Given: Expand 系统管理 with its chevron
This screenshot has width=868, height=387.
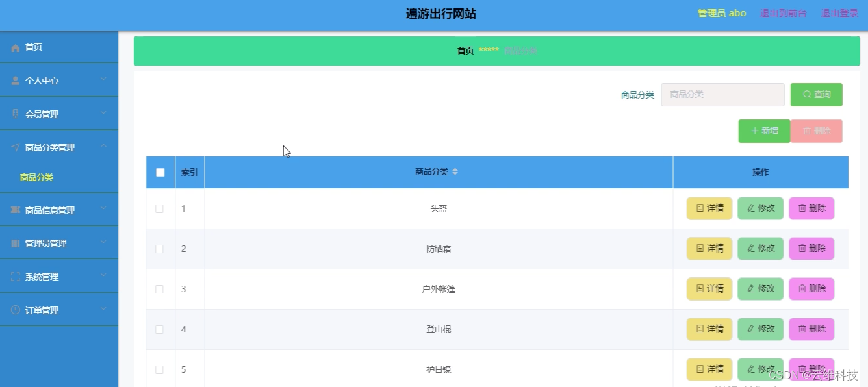Looking at the screenshot, I should pos(104,275).
